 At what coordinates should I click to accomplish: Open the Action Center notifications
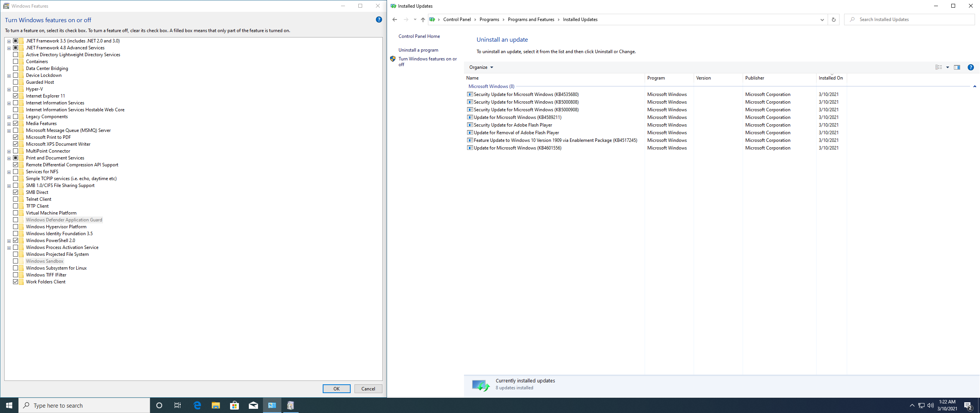[x=968, y=405]
